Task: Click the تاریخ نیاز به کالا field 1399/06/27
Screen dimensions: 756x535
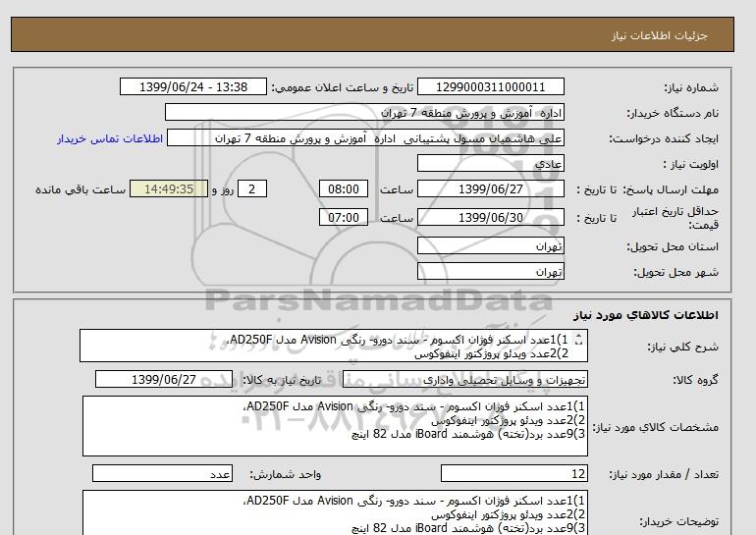Action: point(164,379)
